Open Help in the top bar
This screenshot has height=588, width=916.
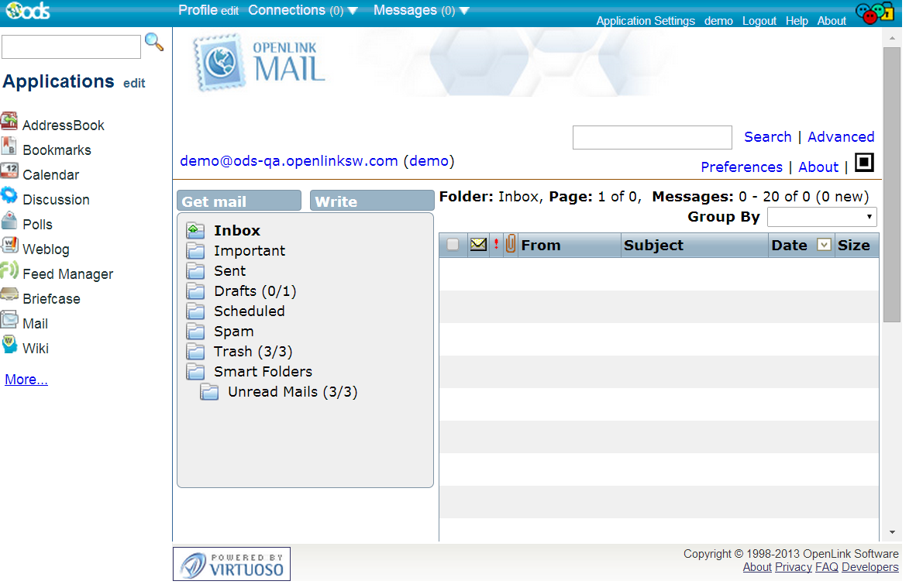pos(797,21)
